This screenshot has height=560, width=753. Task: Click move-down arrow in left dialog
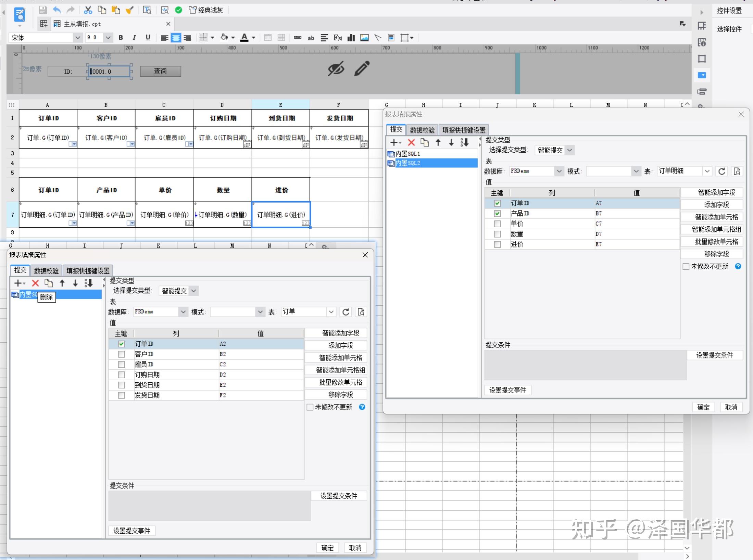coord(75,283)
